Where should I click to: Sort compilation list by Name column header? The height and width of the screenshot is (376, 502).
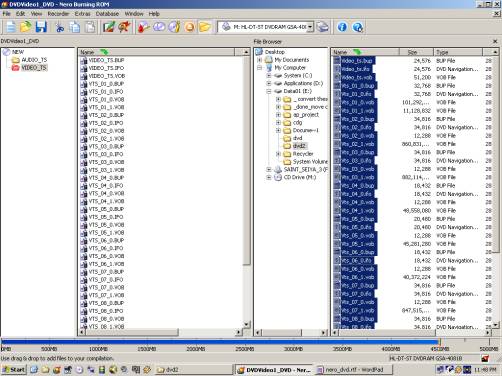click(156, 52)
